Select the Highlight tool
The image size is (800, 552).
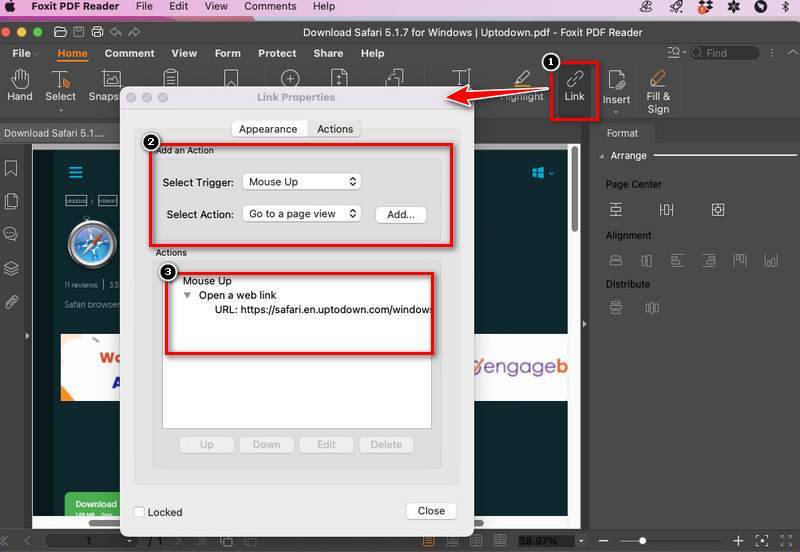pyautogui.click(x=521, y=86)
